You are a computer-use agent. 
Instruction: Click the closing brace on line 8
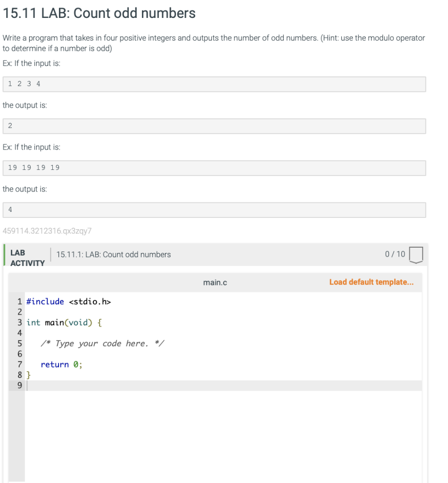pyautogui.click(x=28, y=375)
